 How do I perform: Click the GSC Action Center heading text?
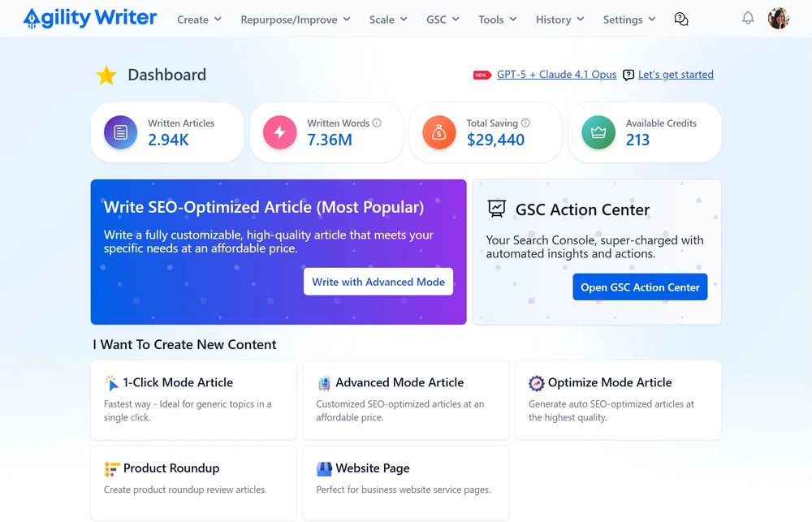coord(582,209)
